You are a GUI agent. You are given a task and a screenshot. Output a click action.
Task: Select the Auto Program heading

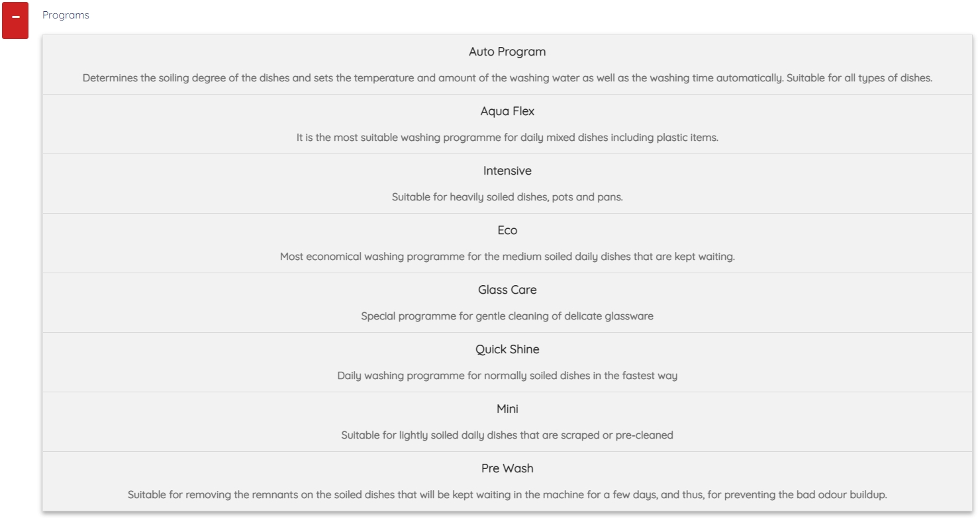(x=507, y=52)
